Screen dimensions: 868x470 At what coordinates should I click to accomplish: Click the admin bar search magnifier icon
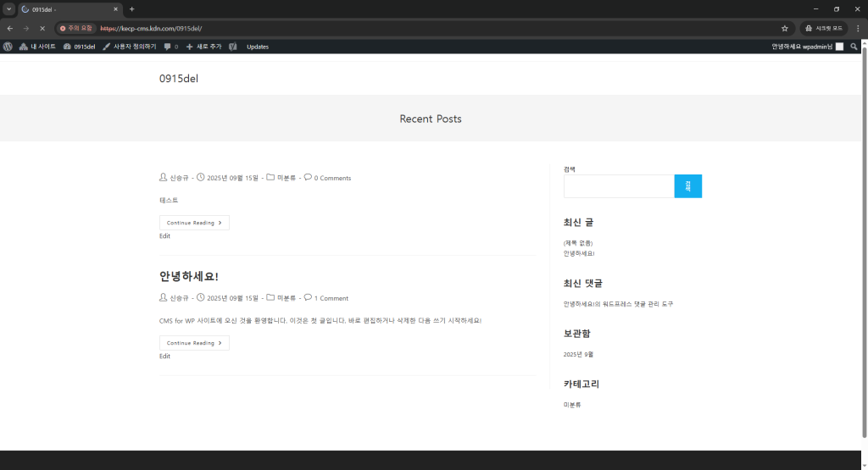tap(854, 47)
